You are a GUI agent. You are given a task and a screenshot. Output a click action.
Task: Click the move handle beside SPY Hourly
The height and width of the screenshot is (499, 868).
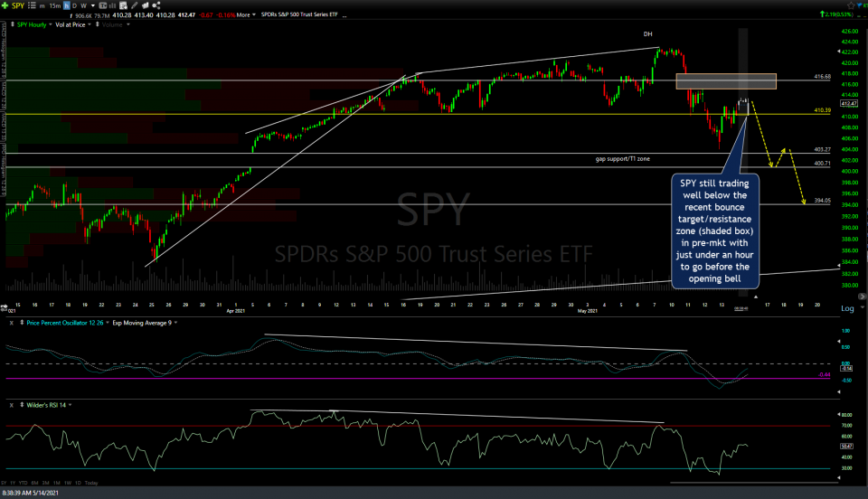coord(12,24)
